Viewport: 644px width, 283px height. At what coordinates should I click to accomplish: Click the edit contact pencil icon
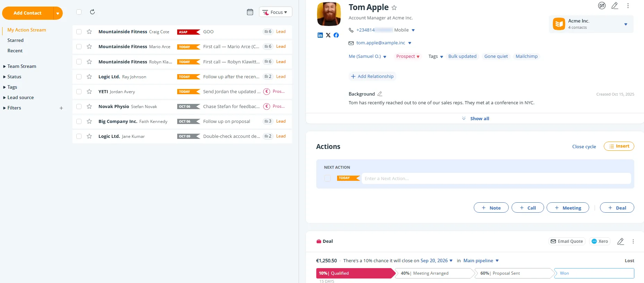click(x=615, y=6)
